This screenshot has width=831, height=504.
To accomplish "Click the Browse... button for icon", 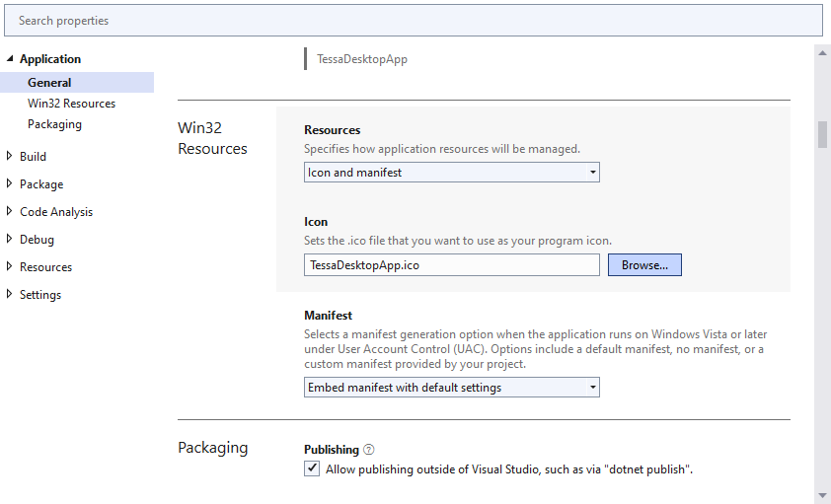I will pyautogui.click(x=644, y=264).
